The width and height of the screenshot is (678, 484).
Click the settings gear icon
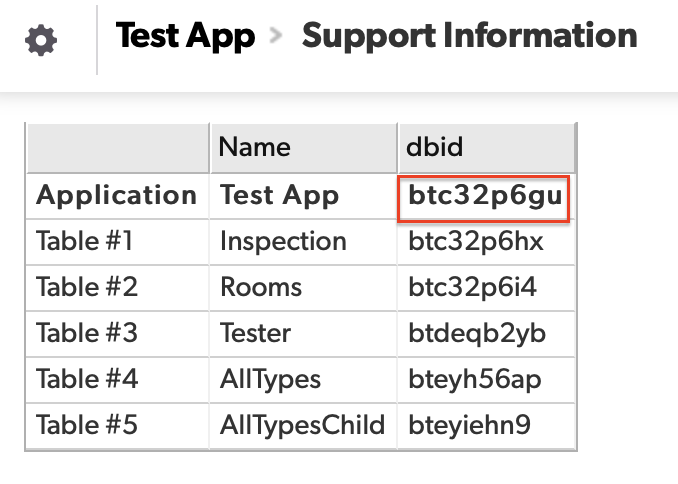pyautogui.click(x=41, y=42)
